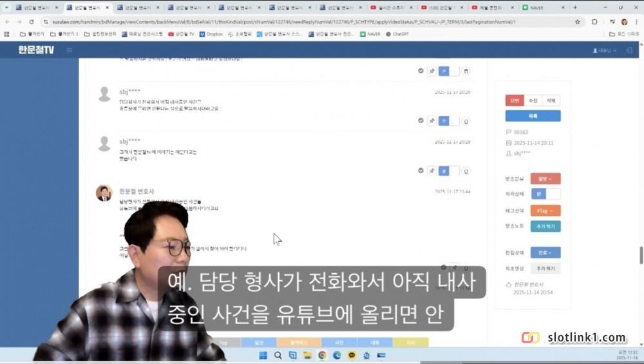
Task: Open the orange #Tag dropdown
Action: point(545,211)
